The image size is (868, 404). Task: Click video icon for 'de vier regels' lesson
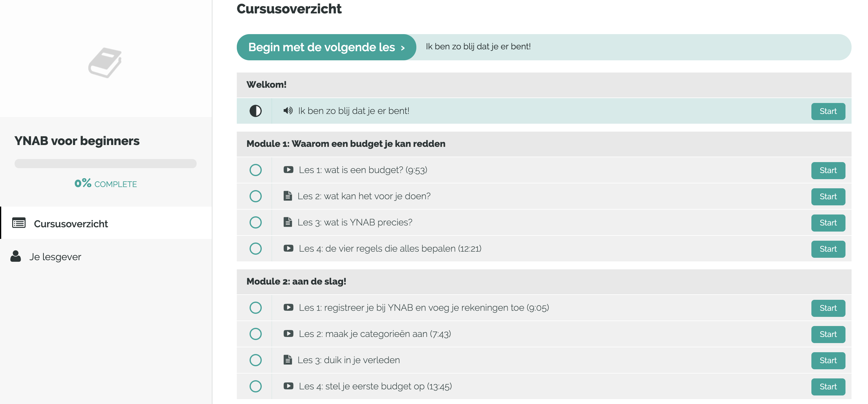click(x=288, y=248)
